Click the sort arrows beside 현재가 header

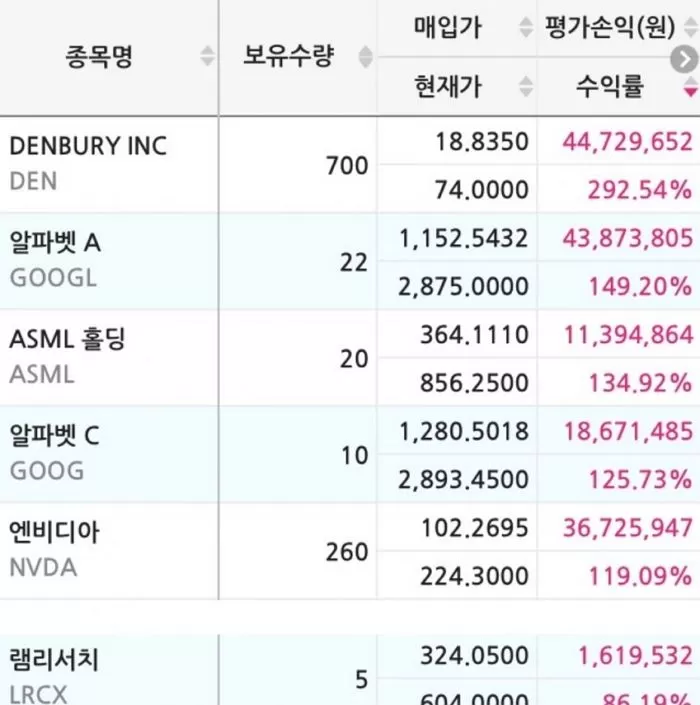pyautogui.click(x=526, y=87)
